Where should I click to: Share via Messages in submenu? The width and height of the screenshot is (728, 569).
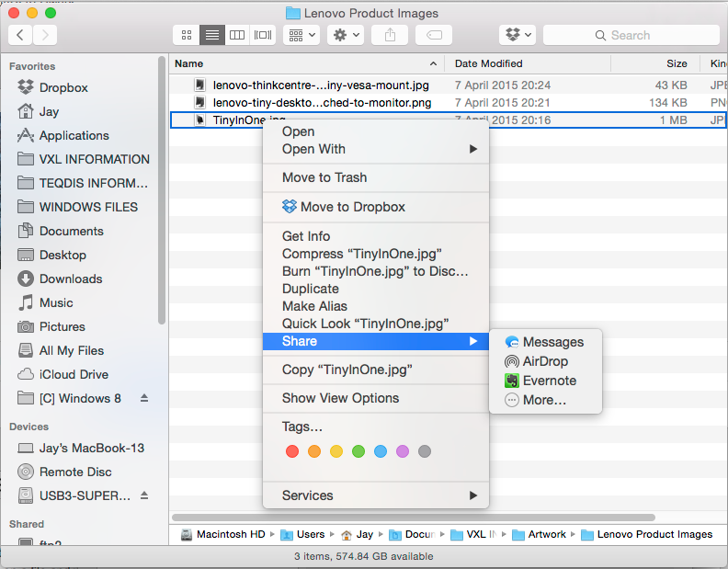(x=545, y=342)
